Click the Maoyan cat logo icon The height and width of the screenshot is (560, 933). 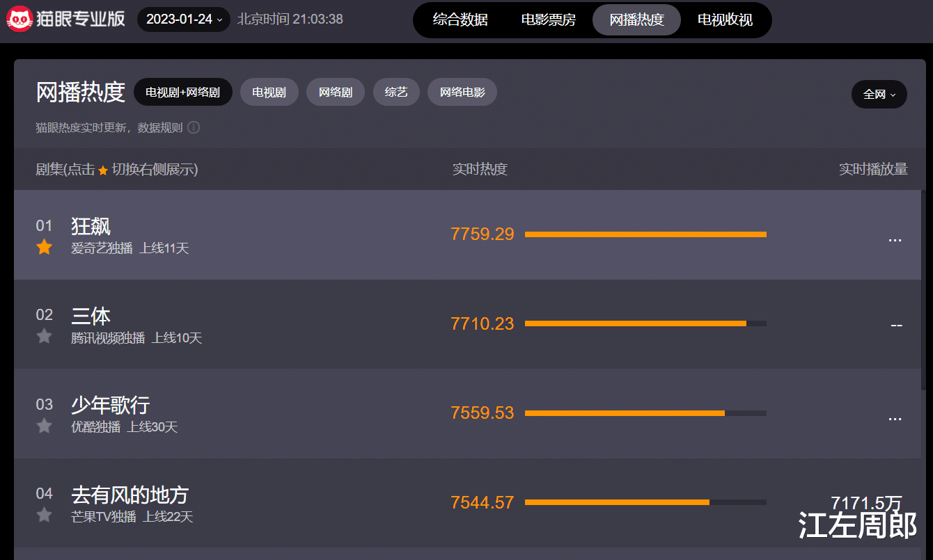click(x=20, y=19)
